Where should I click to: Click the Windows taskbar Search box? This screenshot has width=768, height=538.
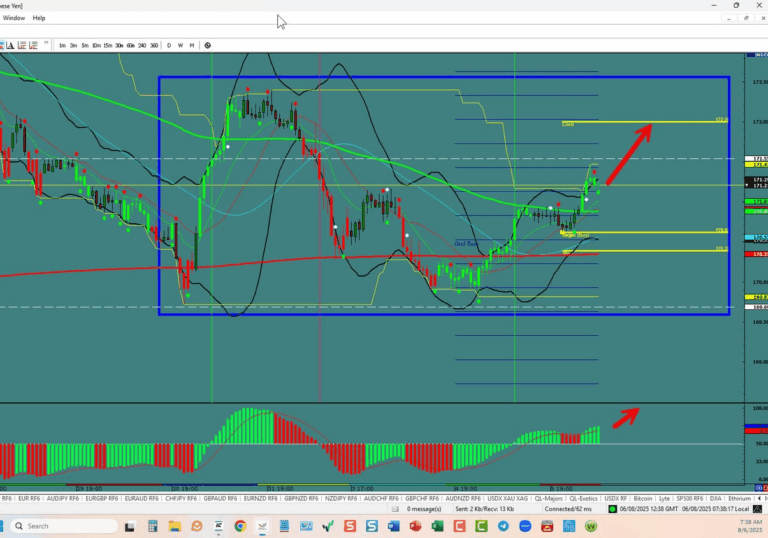click(64, 526)
